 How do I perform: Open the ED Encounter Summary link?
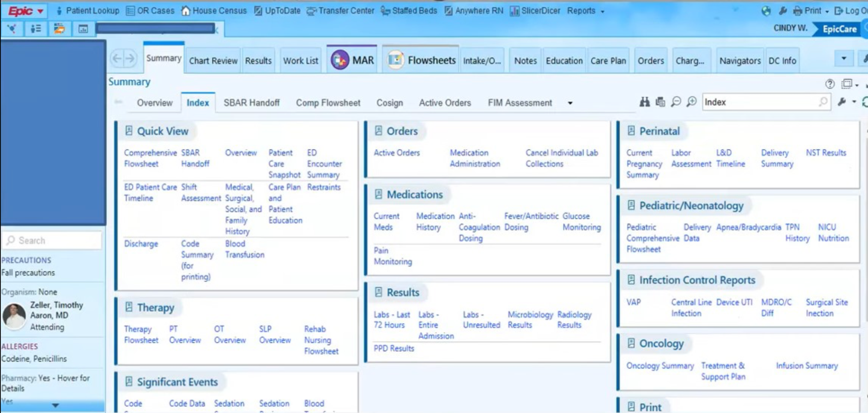click(x=324, y=164)
